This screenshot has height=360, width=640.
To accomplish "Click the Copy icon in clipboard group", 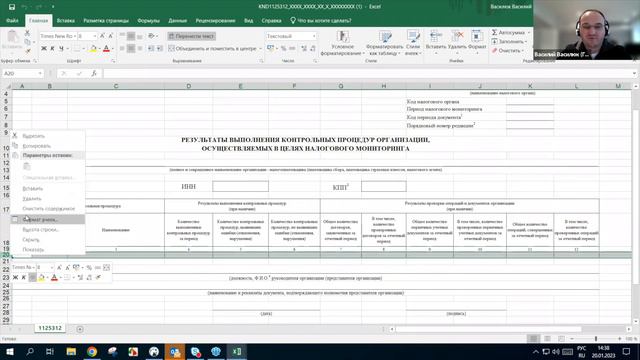I will (x=27, y=42).
